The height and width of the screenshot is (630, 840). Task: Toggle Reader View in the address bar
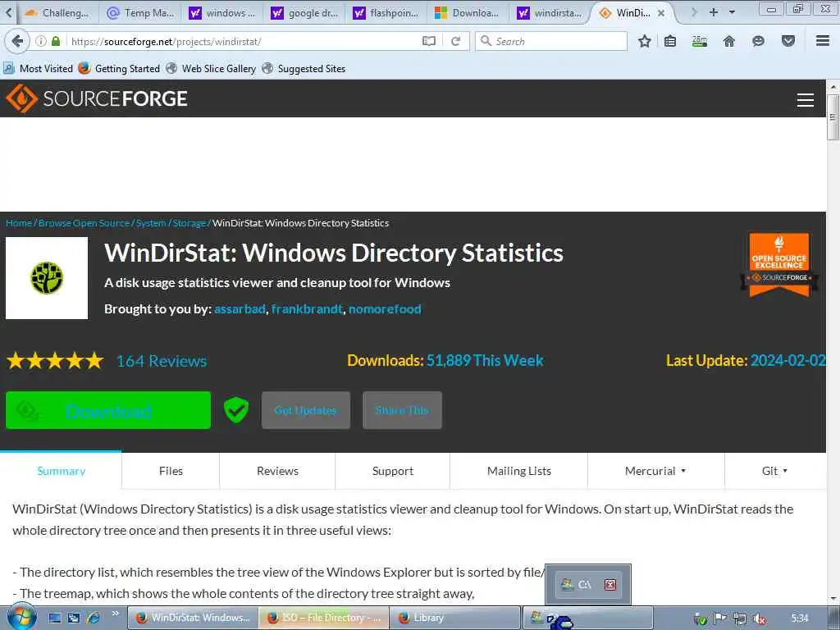(428, 41)
